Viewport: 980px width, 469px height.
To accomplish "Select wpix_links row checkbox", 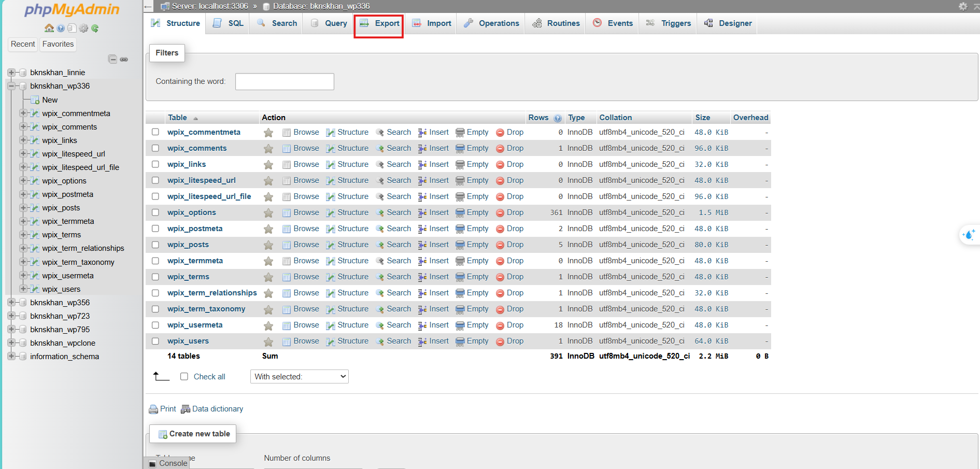I will point(155,164).
